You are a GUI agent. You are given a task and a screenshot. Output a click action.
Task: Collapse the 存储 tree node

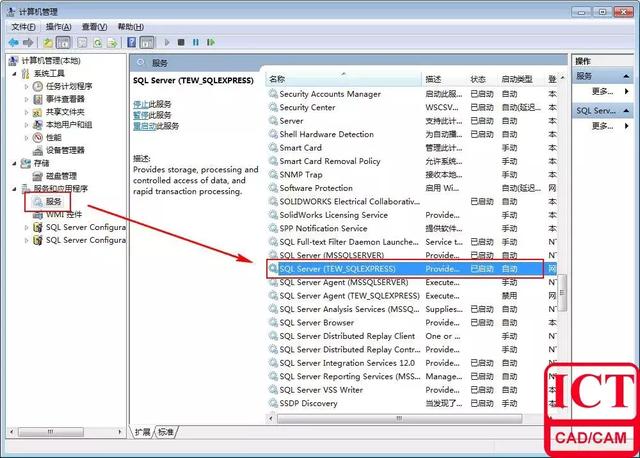[x=15, y=163]
